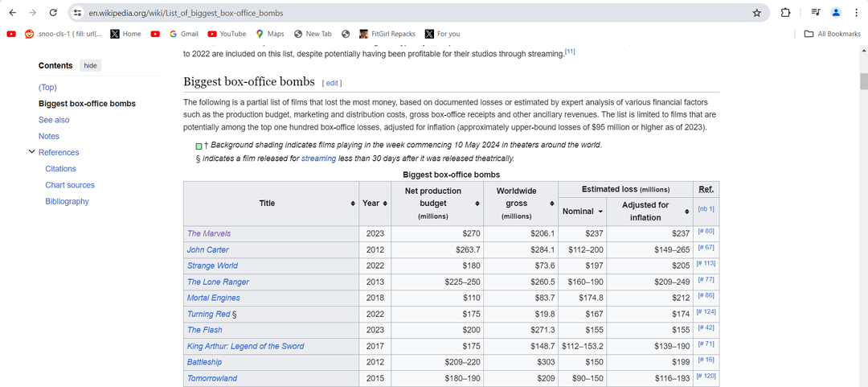
Task: Open the unlabeled globe bookmark
Action: pos(346,34)
